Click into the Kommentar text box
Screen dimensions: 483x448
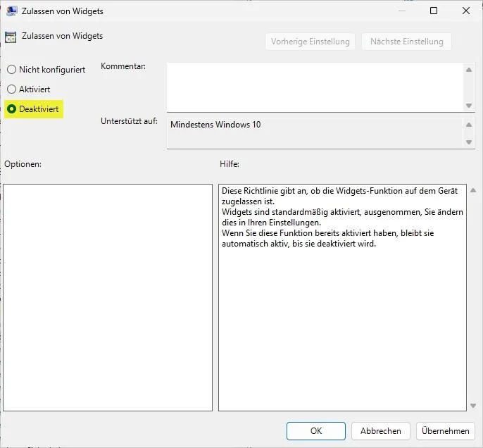click(314, 87)
